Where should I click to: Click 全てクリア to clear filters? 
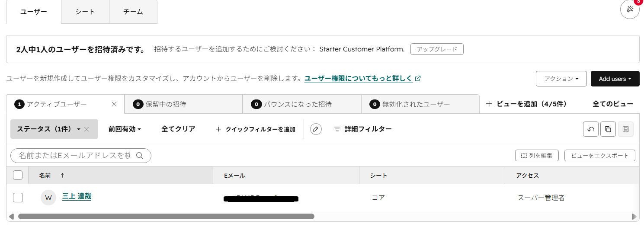[x=178, y=129]
